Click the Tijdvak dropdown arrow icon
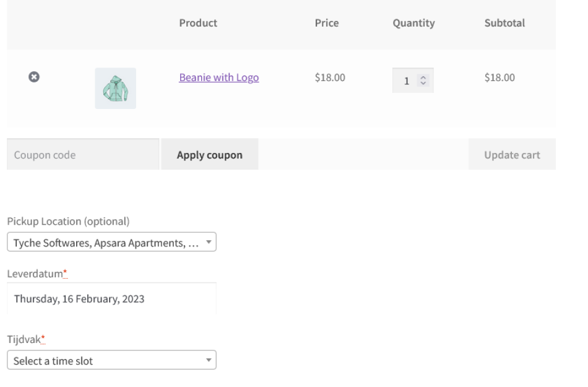 (x=209, y=360)
